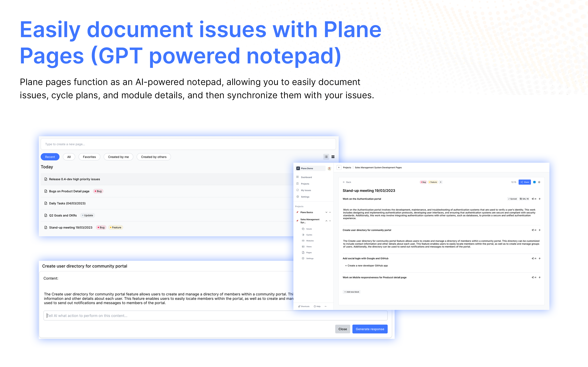
Task: Expand the Sales Management Sys project
Action: 326,221
